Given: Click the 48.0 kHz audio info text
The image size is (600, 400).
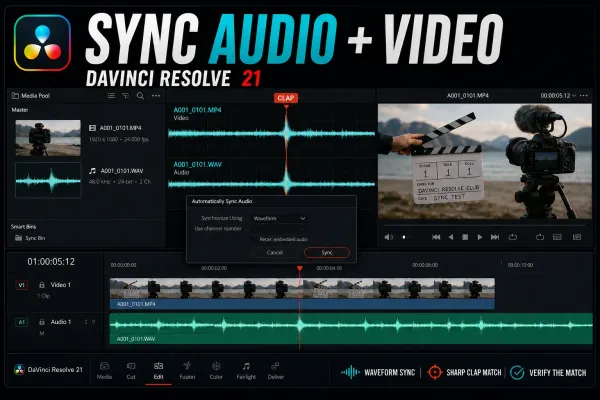Looking at the screenshot, I should tap(120, 181).
